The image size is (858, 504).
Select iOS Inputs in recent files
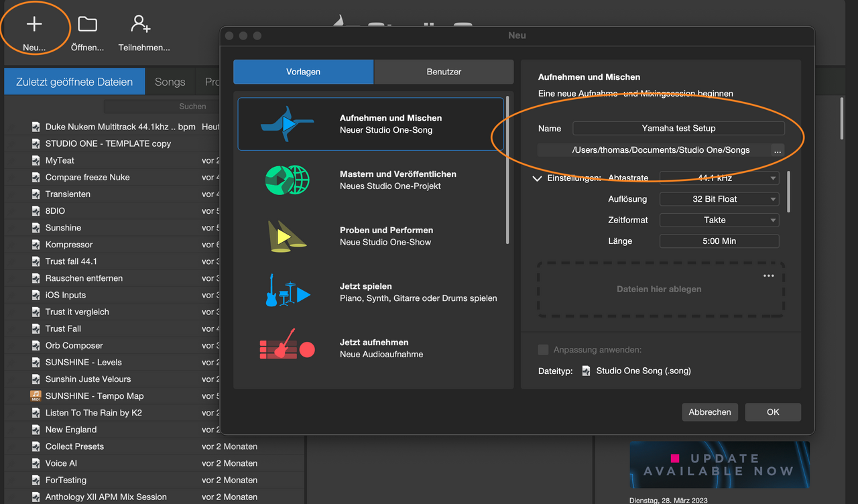click(x=66, y=295)
